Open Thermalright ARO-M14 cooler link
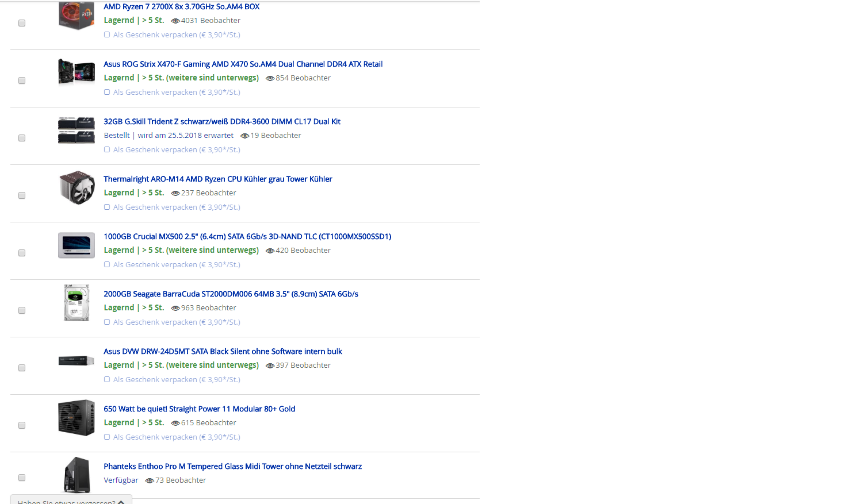The image size is (853, 504). click(x=217, y=179)
